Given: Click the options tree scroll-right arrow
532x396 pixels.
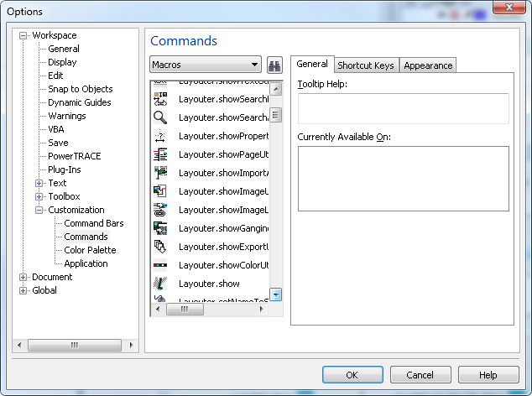Looking at the screenshot, I should pyautogui.click(x=131, y=345).
